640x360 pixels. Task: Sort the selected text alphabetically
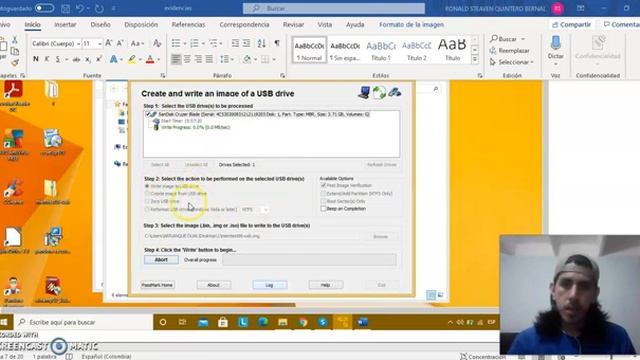tap(262, 43)
